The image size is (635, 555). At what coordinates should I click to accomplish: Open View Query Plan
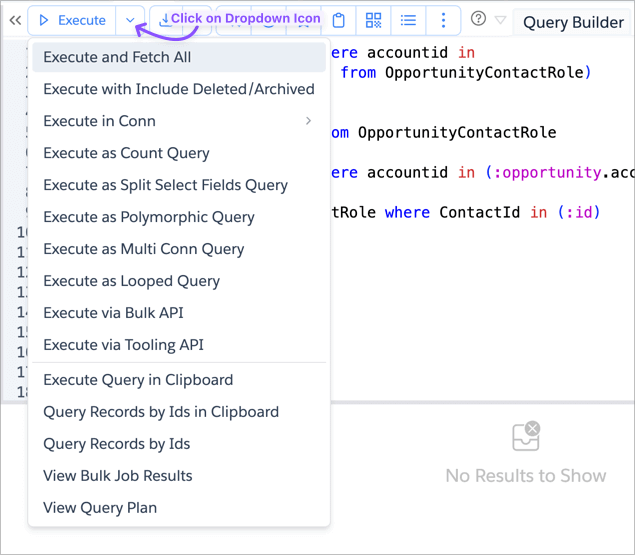pyautogui.click(x=100, y=508)
